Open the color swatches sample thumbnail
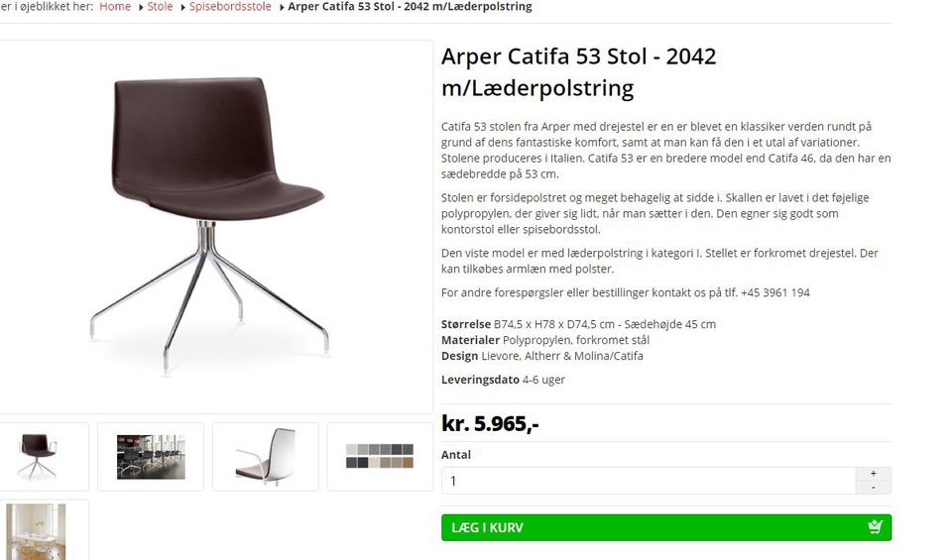This screenshot has height=560, width=952. 380,456
